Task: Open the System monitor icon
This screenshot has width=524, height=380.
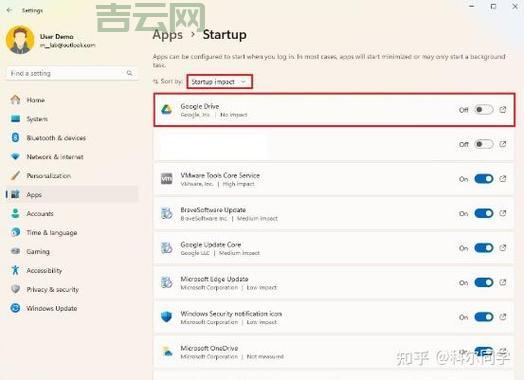Action: tap(15, 119)
